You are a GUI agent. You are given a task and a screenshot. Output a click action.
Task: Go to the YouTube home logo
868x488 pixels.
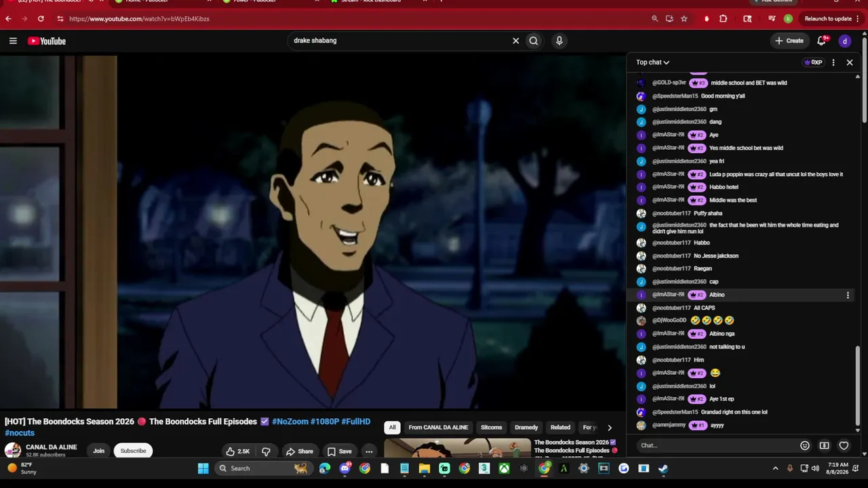point(47,41)
